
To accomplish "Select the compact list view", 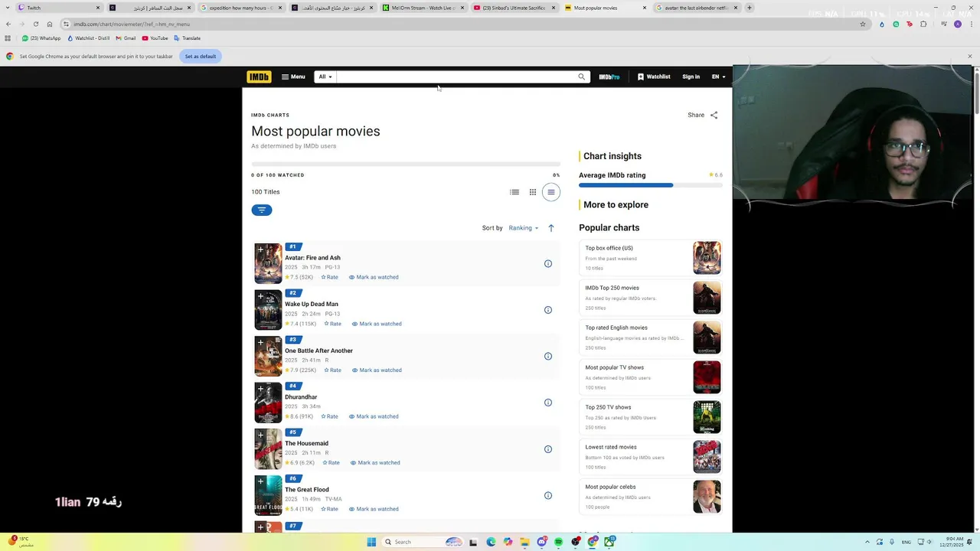I will tap(551, 192).
